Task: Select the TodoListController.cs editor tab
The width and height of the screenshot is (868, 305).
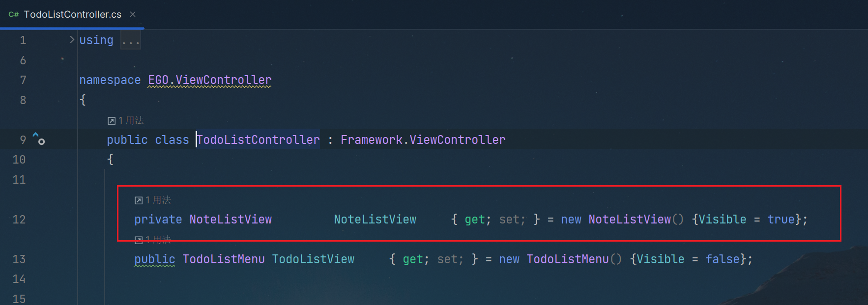Action: (72, 14)
